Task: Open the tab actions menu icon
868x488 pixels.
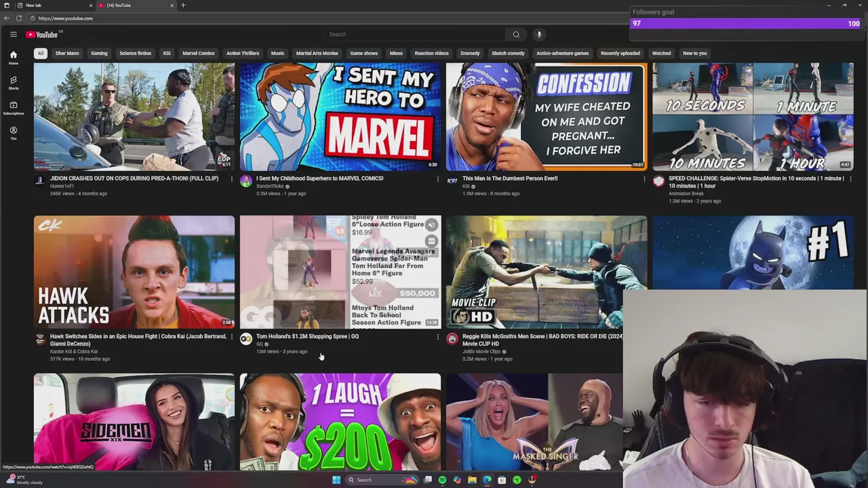Action: [6, 5]
